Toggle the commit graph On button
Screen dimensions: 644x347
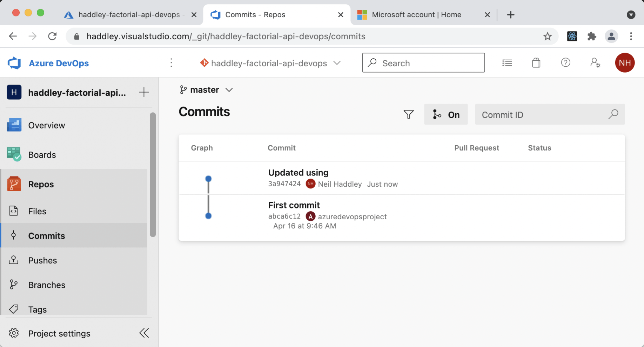pyautogui.click(x=446, y=114)
